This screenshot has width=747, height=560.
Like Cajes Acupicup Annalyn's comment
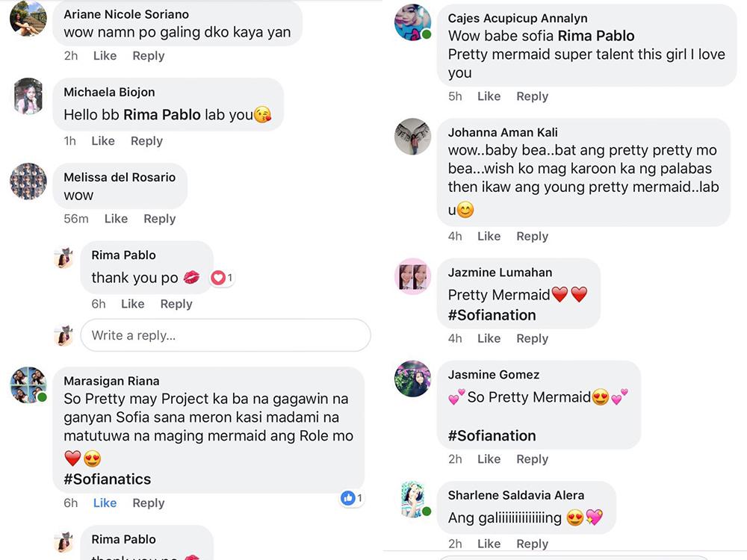pyautogui.click(x=489, y=96)
